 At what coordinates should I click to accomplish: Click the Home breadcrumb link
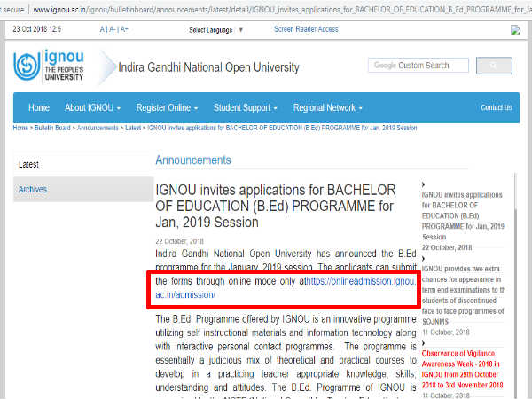pyautogui.click(x=20, y=128)
